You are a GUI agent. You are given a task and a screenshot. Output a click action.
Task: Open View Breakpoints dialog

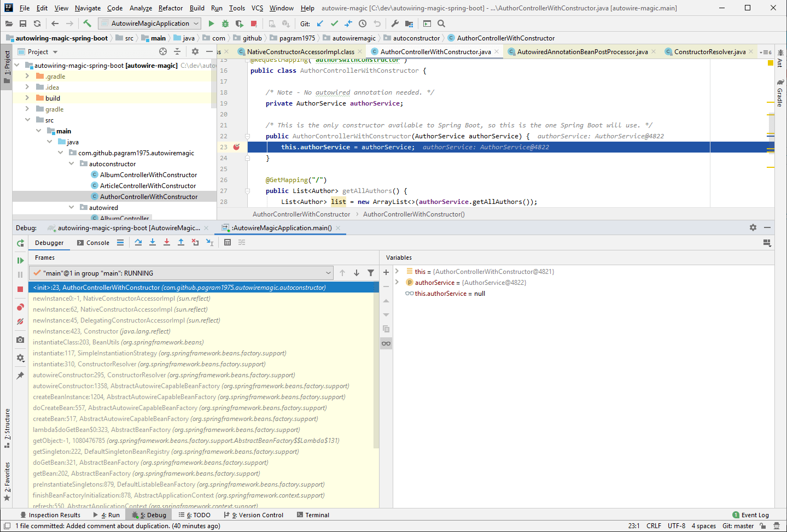click(x=20, y=307)
